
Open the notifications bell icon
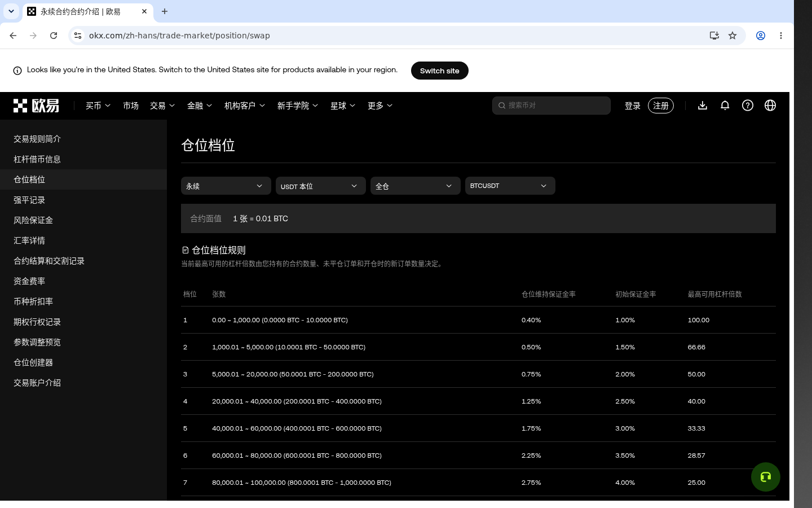pos(725,106)
